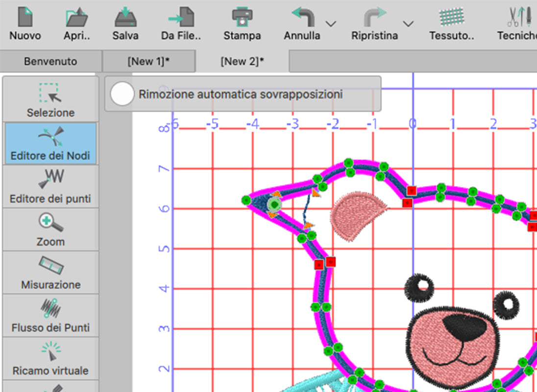Image resolution: width=537 pixels, height=392 pixels.
Task: Switch to the Benvenuto tab
Action: (x=50, y=62)
